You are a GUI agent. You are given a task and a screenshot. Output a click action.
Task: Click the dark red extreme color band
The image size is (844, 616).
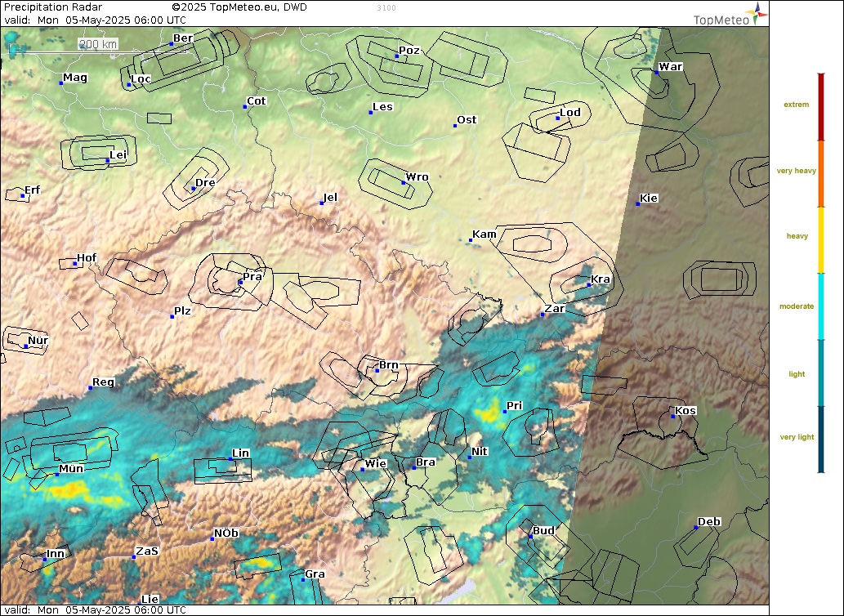pos(821,107)
